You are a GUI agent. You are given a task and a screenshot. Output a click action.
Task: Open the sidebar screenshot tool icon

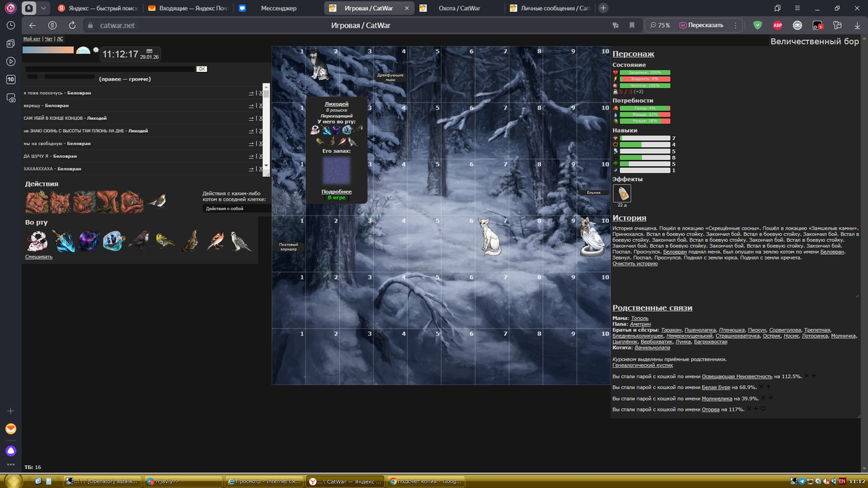(11, 98)
